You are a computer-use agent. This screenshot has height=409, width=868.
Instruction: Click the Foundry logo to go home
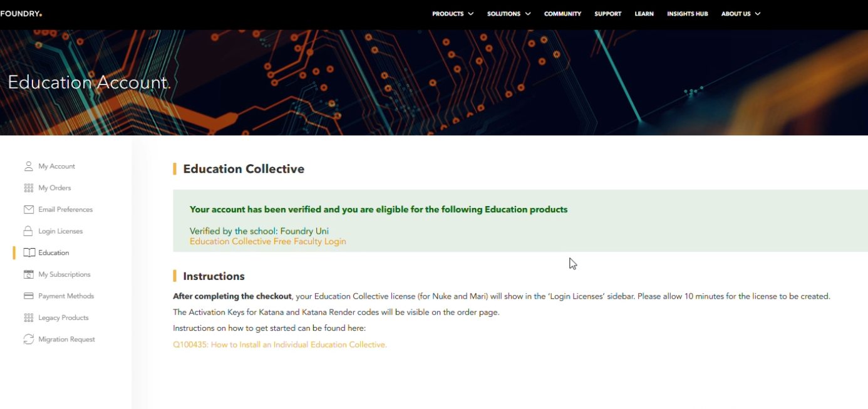(x=21, y=14)
